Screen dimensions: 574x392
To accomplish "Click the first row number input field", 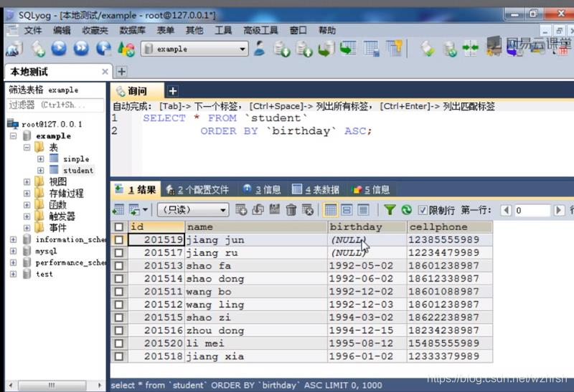I will tap(532, 210).
